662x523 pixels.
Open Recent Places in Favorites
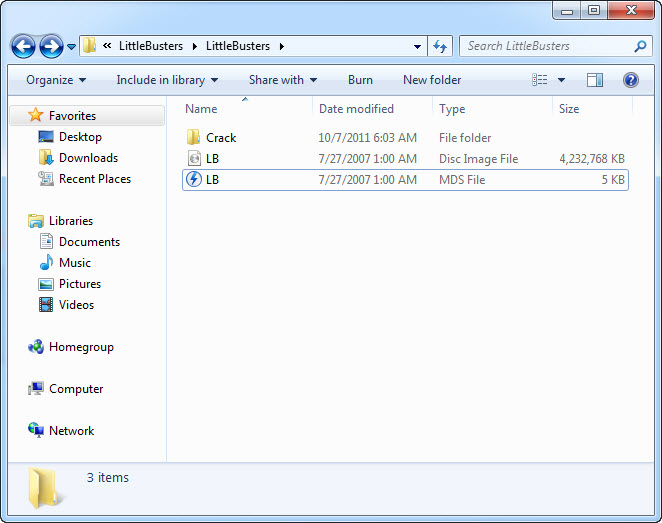(x=95, y=179)
